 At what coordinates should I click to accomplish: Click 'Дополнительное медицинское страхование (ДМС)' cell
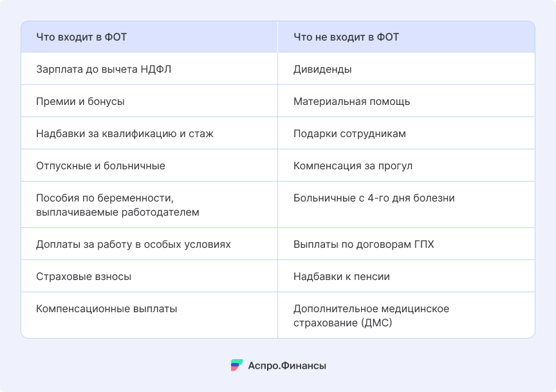pos(406,315)
